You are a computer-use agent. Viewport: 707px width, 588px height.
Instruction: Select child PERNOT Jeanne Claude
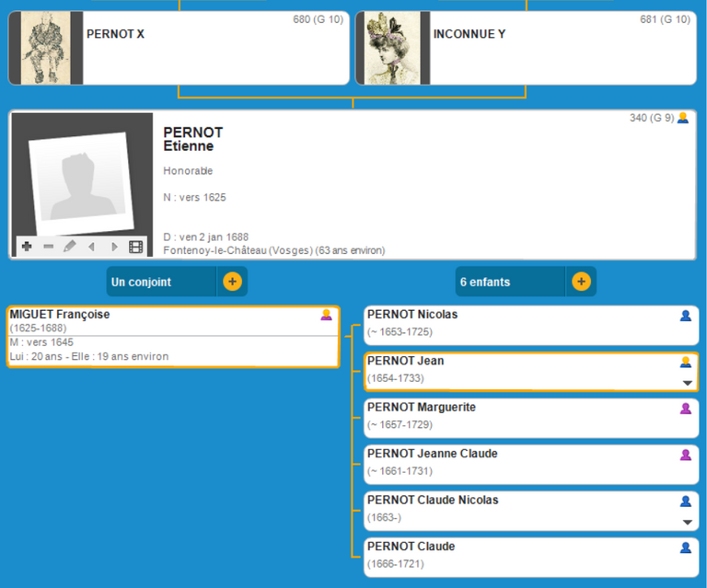[x=516, y=463]
